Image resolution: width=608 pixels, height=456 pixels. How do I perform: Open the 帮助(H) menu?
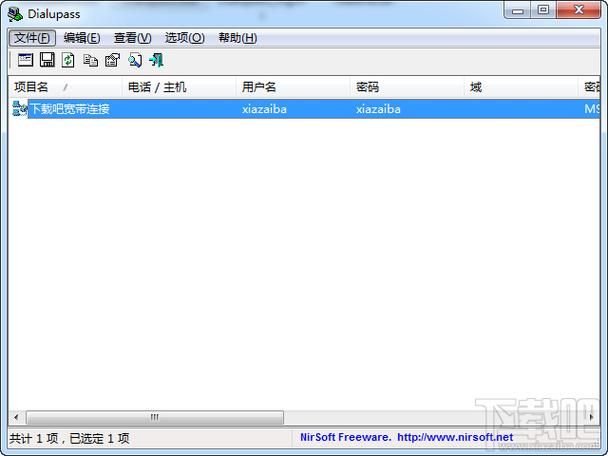tap(238, 38)
